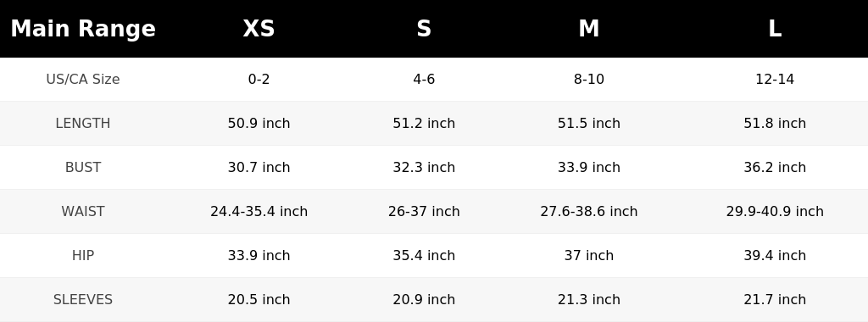Viewport: 868px width, 322px height.
Task: Select the 0-2 US/CA size cell
Action: click(x=259, y=79)
